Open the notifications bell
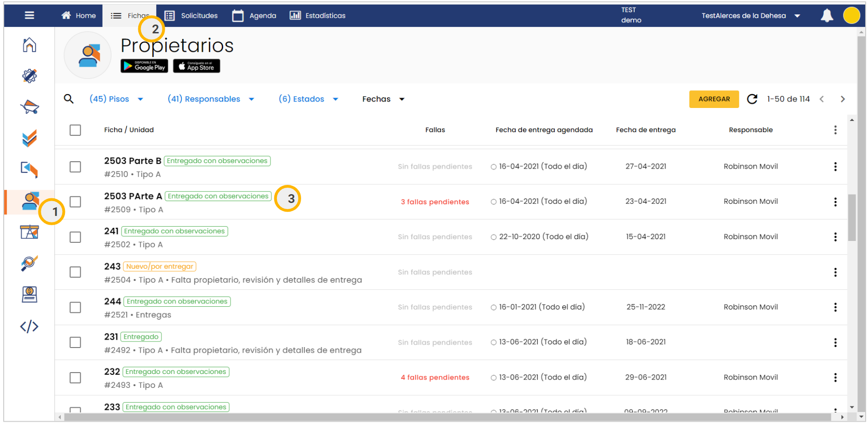This screenshot has width=868, height=424. click(827, 15)
